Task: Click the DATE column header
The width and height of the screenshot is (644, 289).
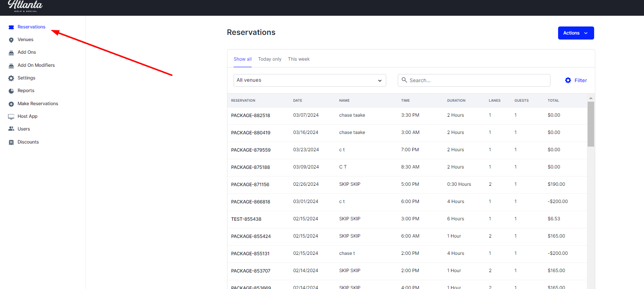Action: click(298, 101)
